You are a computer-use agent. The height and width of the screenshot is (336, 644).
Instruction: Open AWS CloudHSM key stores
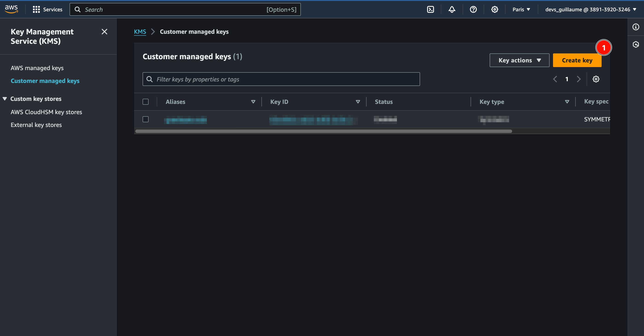click(x=46, y=112)
